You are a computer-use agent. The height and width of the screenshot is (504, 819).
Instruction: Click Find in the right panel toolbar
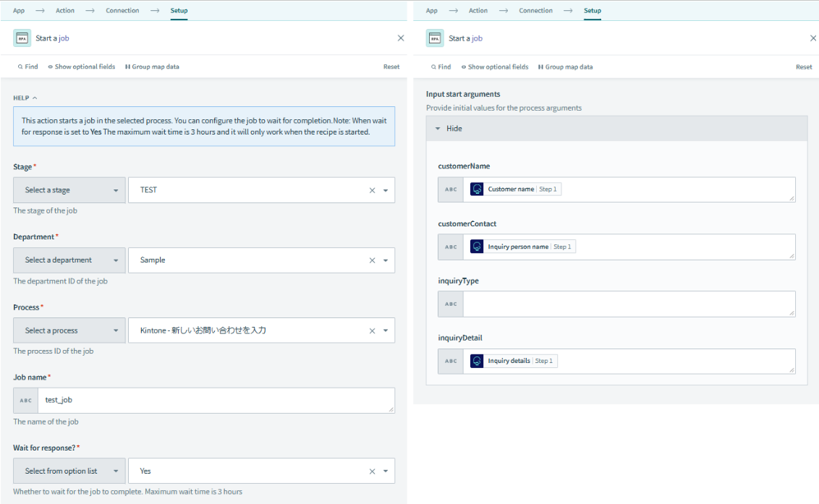(x=441, y=67)
